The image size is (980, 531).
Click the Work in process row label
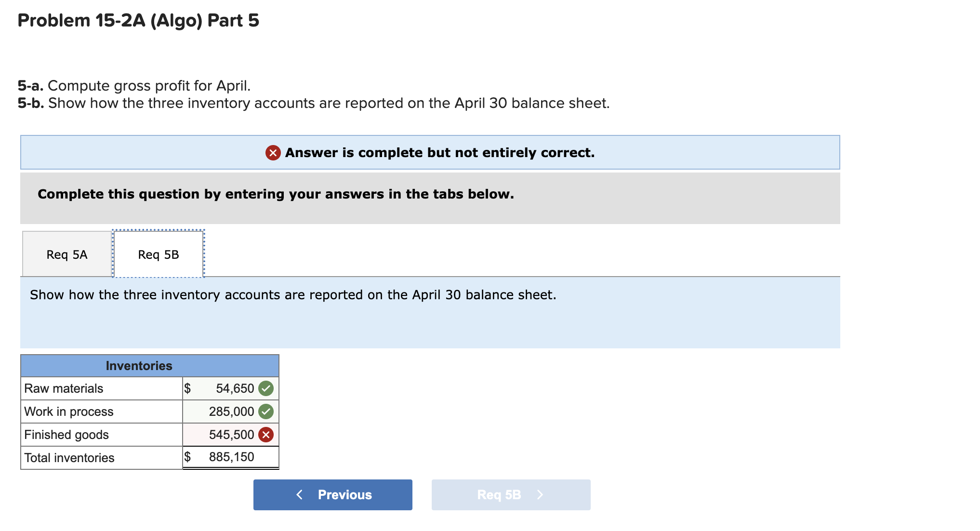click(x=69, y=412)
